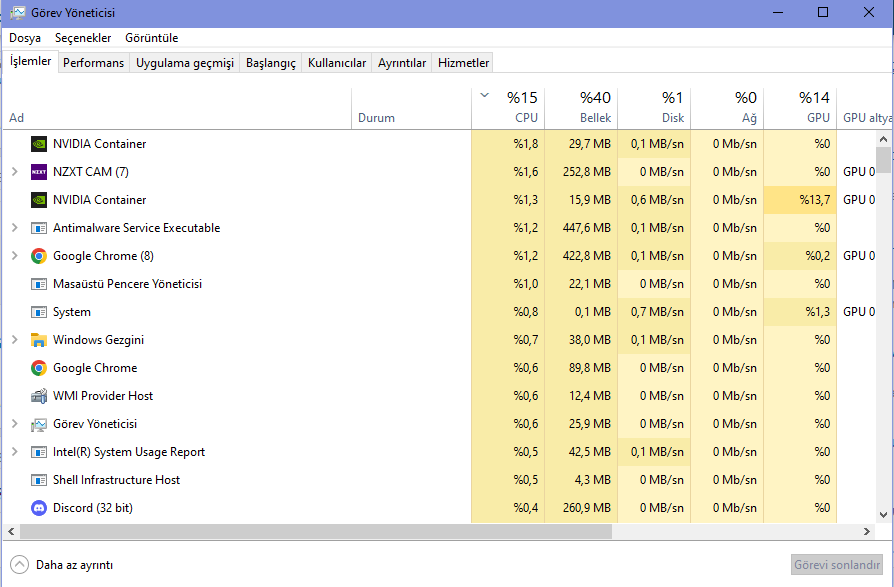Select the WMI Provider Host row name
Viewport: 894px width, 587px height.
coord(103,396)
